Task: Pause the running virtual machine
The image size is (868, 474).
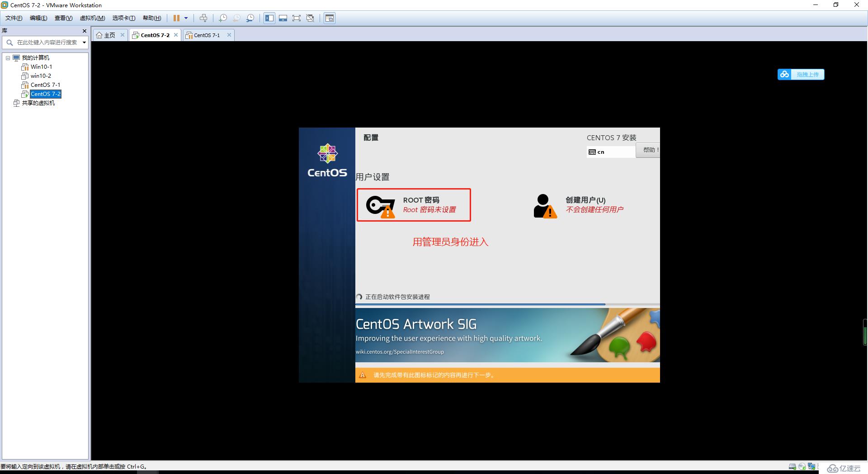Action: click(176, 18)
